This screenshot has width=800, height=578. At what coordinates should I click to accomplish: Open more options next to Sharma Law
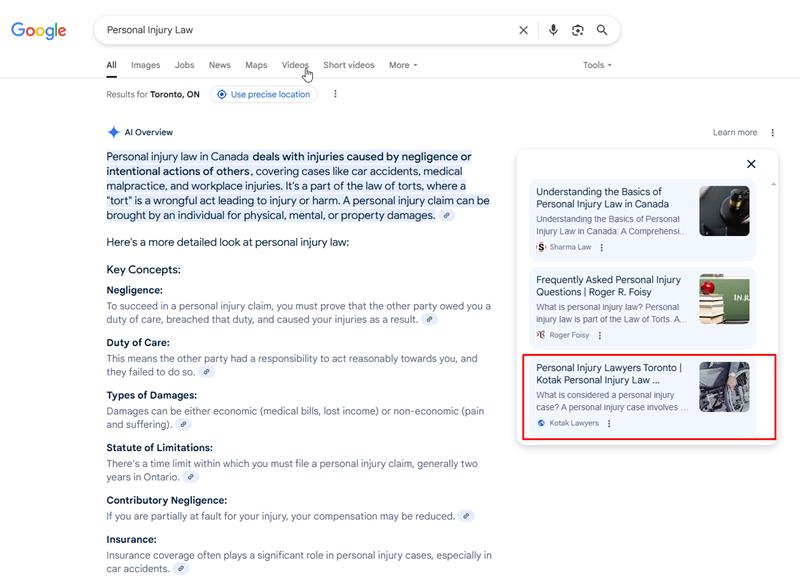[599, 247]
